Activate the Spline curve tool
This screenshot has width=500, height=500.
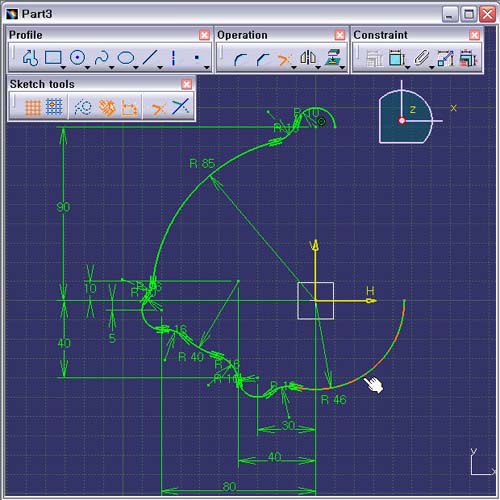tap(101, 57)
